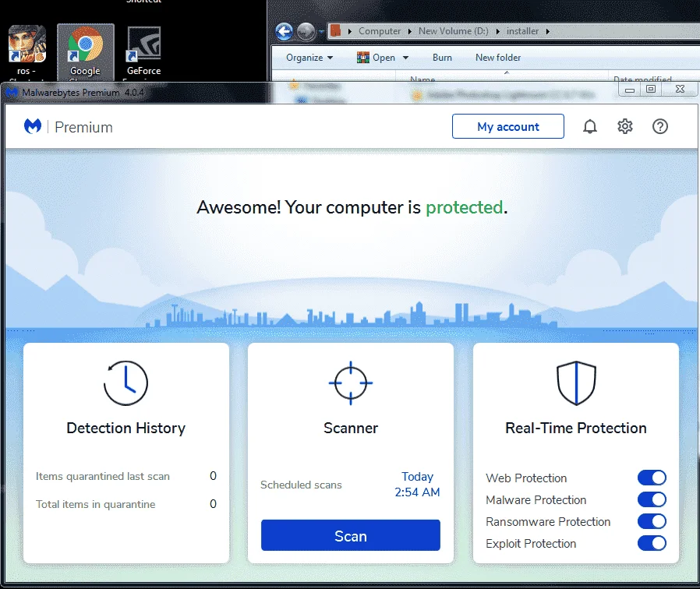Expand the arrow after installer in address bar
The height and width of the screenshot is (589, 700).
(x=548, y=31)
